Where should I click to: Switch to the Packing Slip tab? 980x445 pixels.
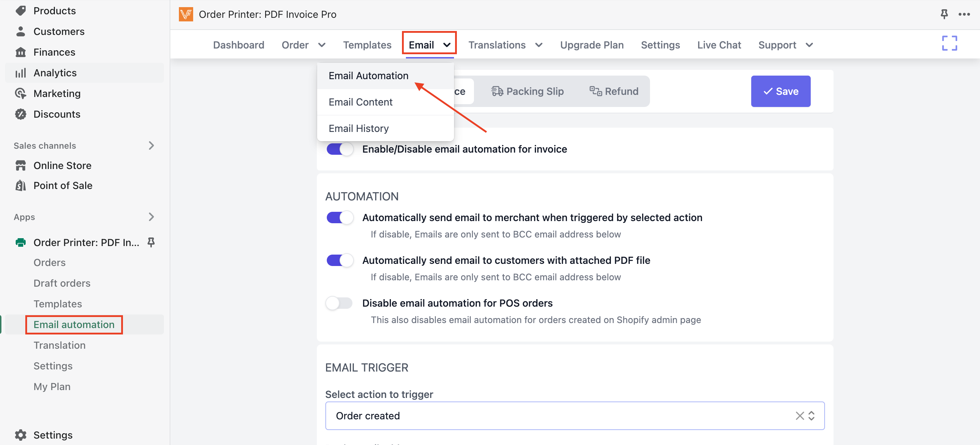point(527,91)
